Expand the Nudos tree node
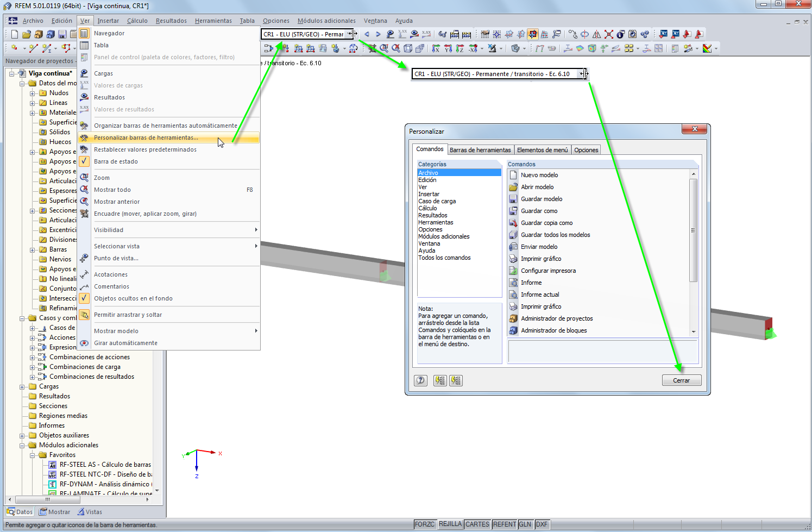Screen dimensions: 812x532 click(33, 93)
